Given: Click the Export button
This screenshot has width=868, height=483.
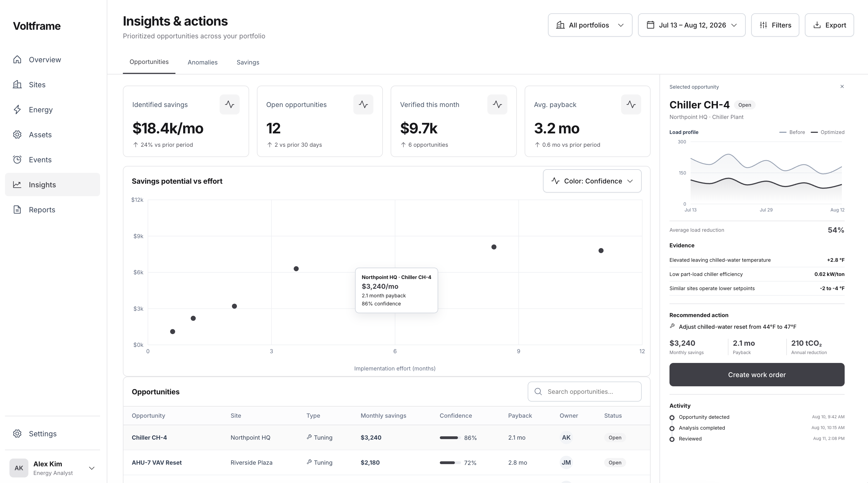Looking at the screenshot, I should tap(829, 25).
